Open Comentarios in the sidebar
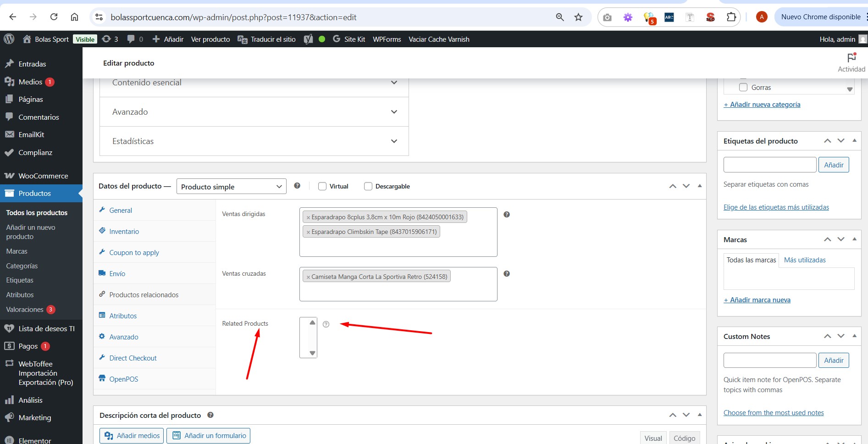The width and height of the screenshot is (868, 444). pos(39,117)
